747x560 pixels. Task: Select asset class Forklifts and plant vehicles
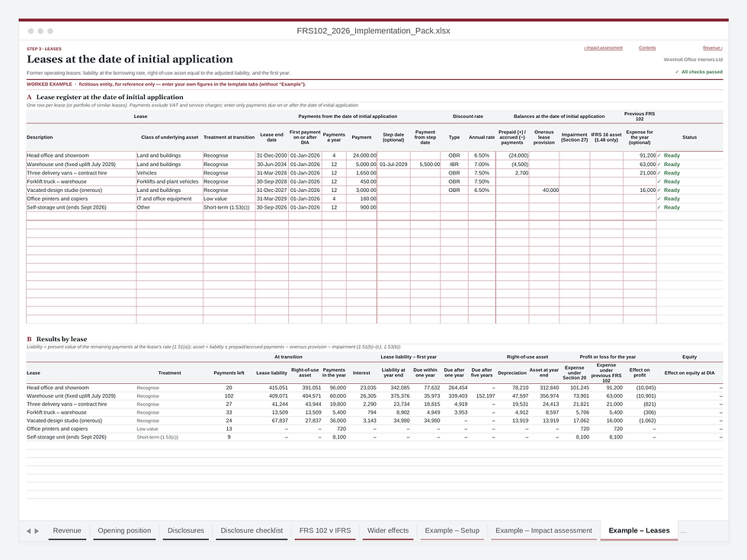point(169,181)
